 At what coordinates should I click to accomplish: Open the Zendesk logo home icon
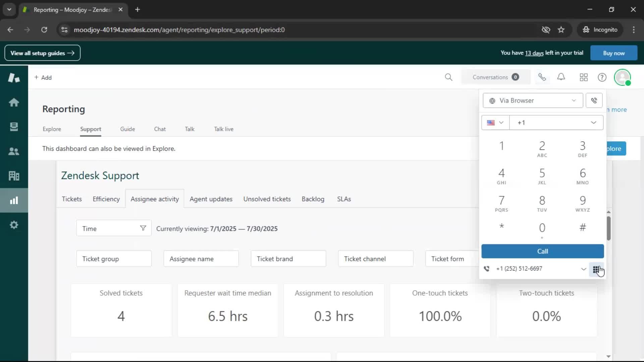pos(14,78)
